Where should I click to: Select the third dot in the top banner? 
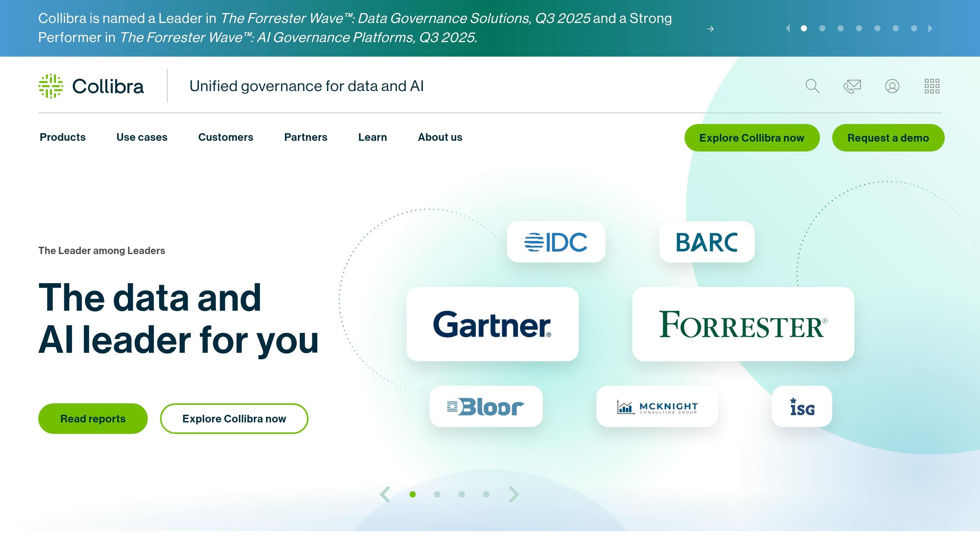[x=841, y=28]
